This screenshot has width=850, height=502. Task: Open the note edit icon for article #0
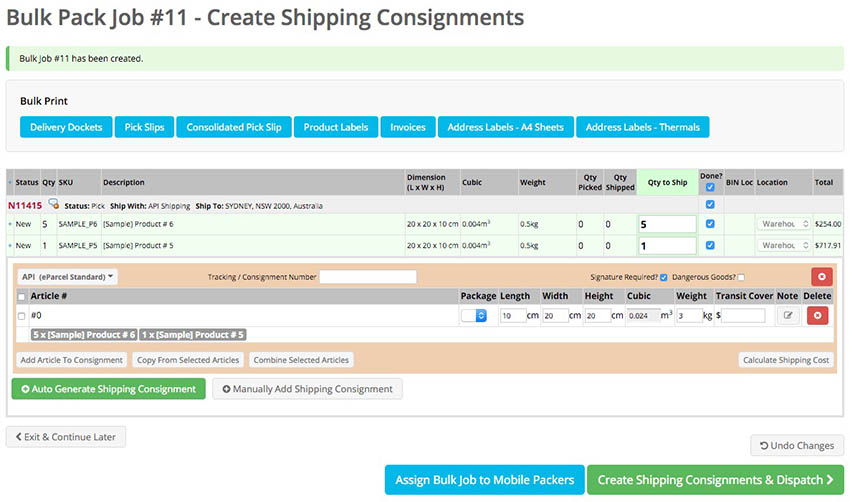788,315
